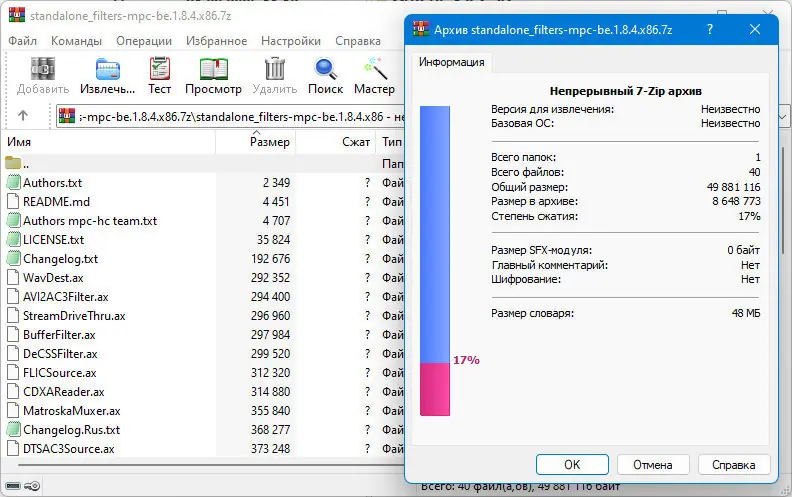This screenshot has width=792, height=497.
Task: Open the Команды menu
Action: point(76,41)
